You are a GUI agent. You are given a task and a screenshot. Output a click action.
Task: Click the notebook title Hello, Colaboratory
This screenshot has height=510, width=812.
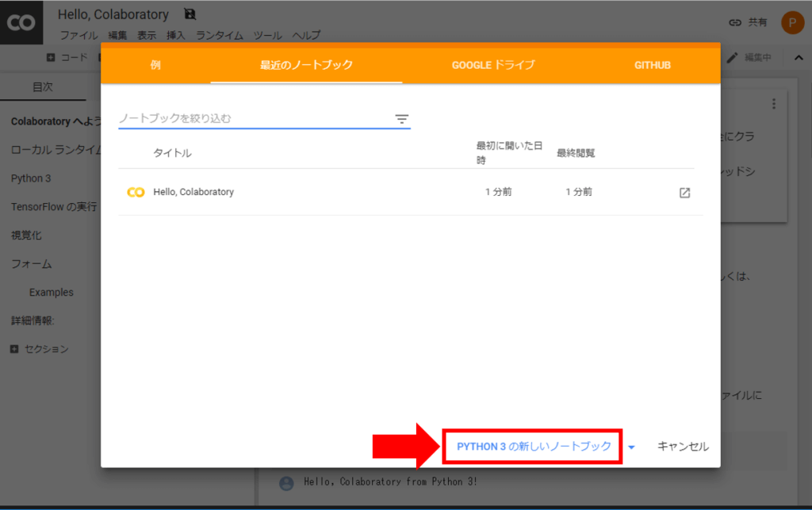coord(113,14)
